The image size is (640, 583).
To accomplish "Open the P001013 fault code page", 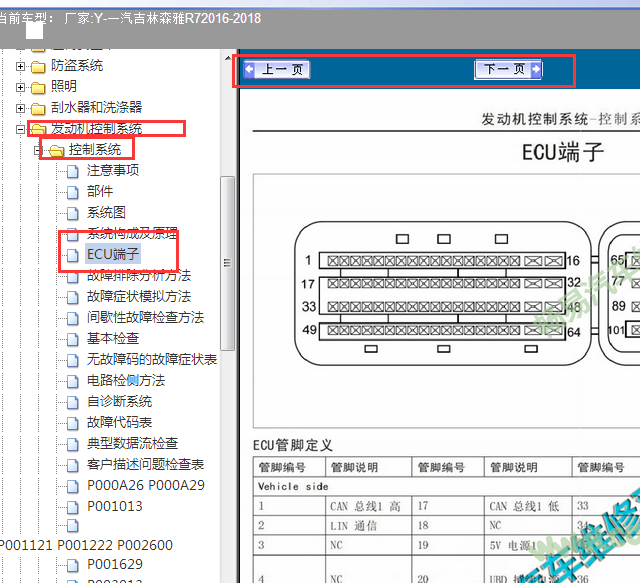I will (115, 507).
